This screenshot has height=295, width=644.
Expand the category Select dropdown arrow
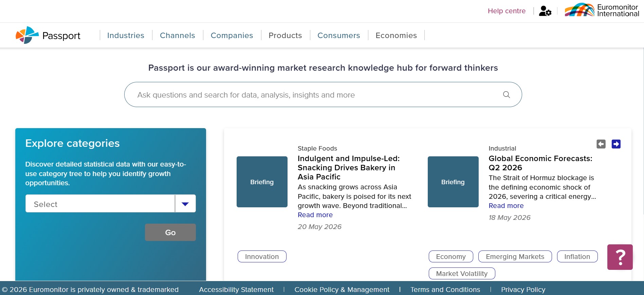click(x=185, y=204)
